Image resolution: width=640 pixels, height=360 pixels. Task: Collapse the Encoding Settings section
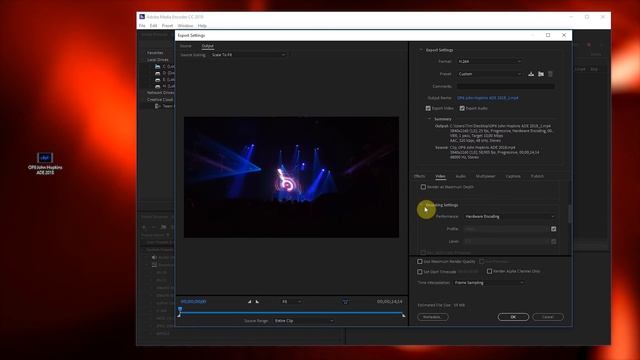pos(421,205)
